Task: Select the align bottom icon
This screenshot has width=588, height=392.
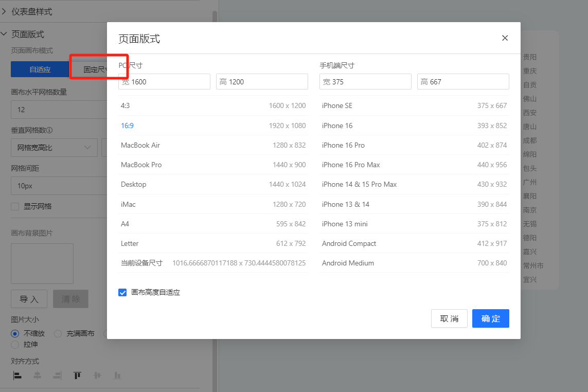Action: (x=117, y=376)
